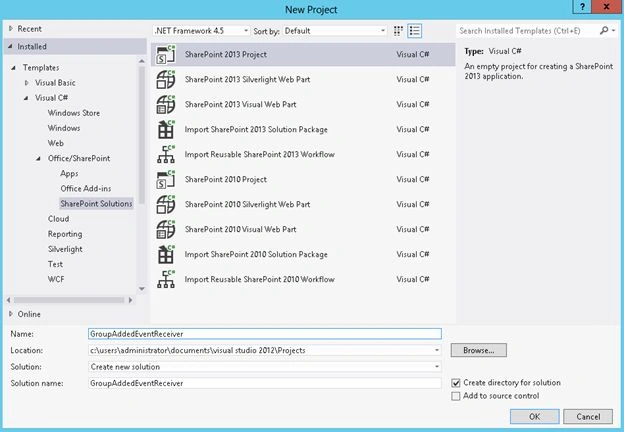Select the Office Add-ins category

coord(86,189)
